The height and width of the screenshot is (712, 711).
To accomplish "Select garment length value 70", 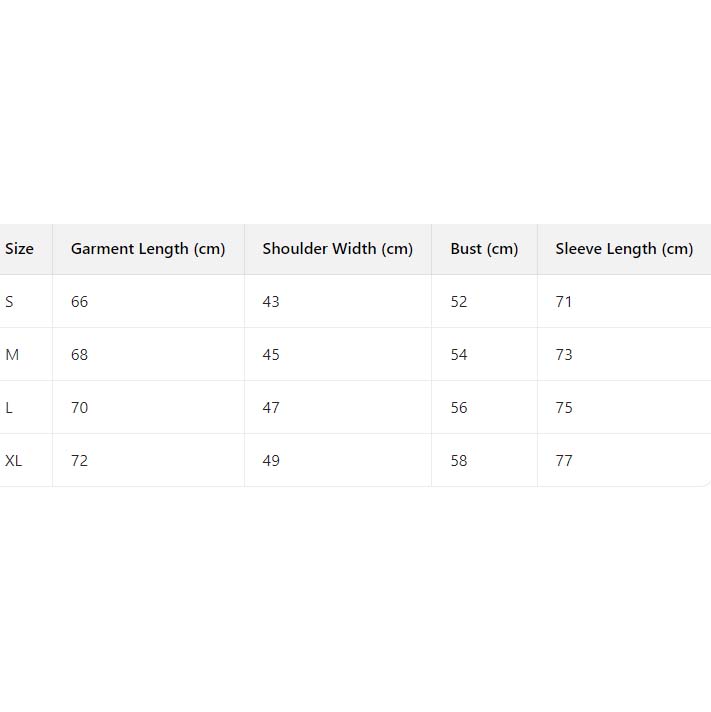I will click(x=80, y=408).
